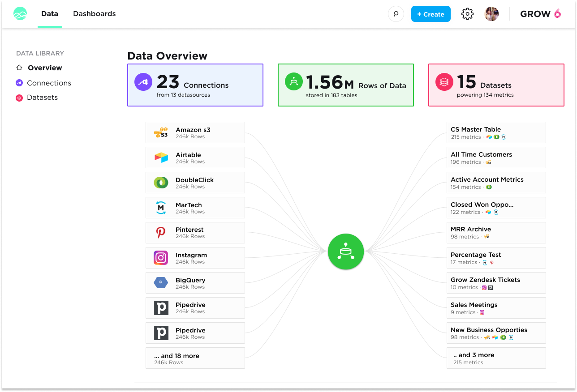Select the Data tab
577x392 pixels.
pos(50,14)
